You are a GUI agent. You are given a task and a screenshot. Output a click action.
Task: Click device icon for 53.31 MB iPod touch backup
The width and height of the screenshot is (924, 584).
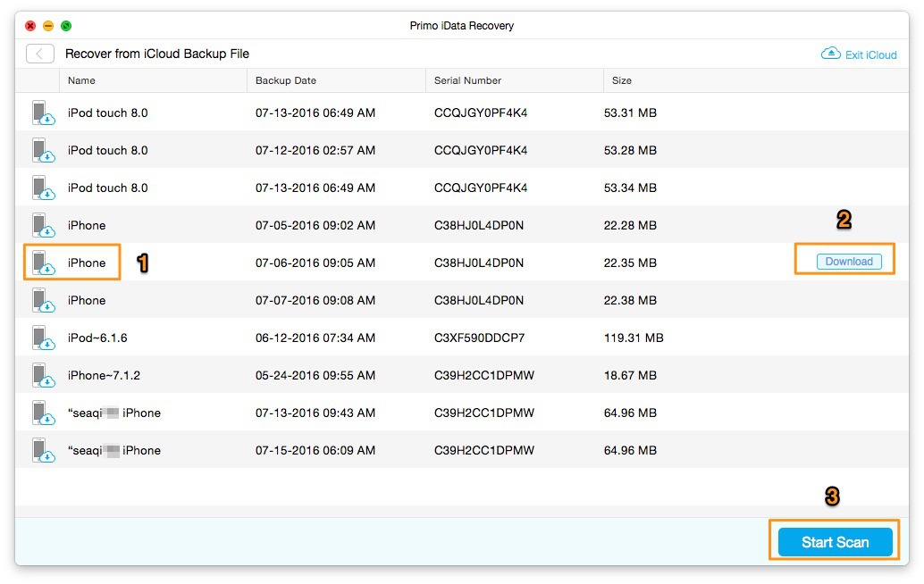[43, 113]
